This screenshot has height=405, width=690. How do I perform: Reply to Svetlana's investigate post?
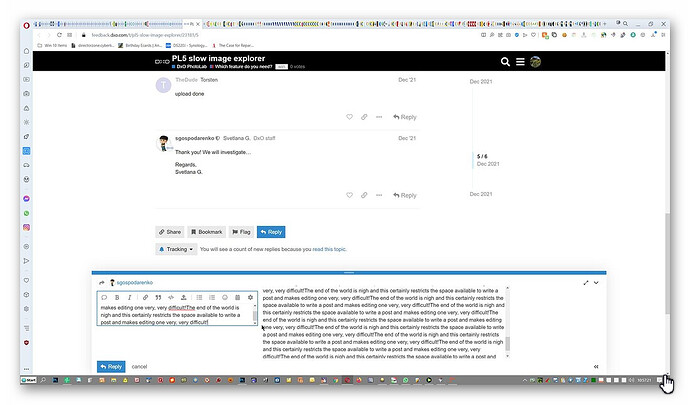pyautogui.click(x=405, y=195)
